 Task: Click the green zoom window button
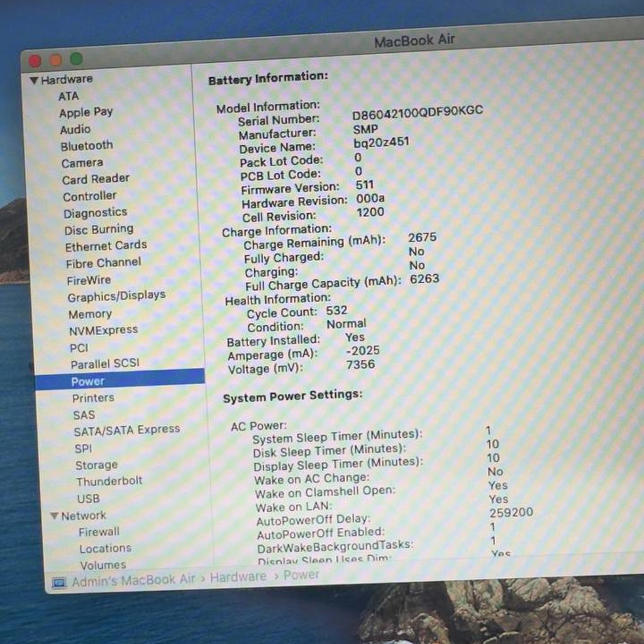pos(76,59)
